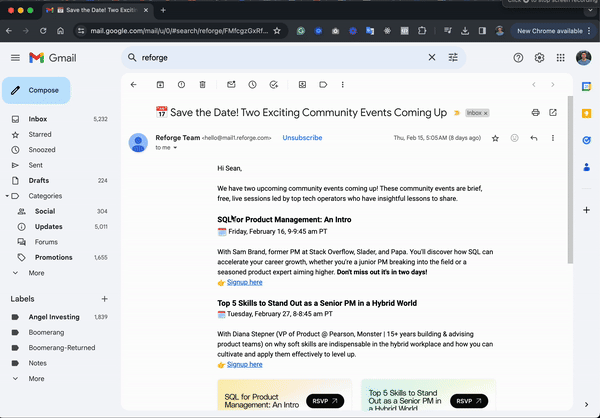
Task: Reply using the reply arrow icon
Action: point(534,138)
